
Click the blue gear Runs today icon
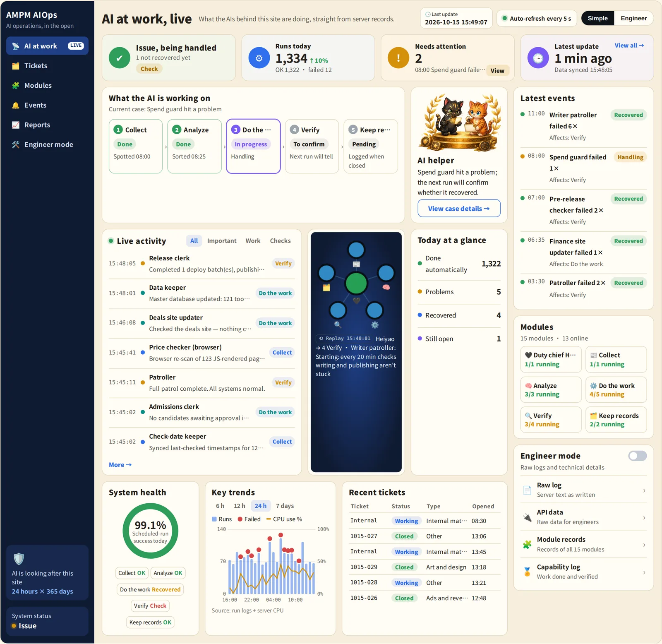pyautogui.click(x=259, y=58)
